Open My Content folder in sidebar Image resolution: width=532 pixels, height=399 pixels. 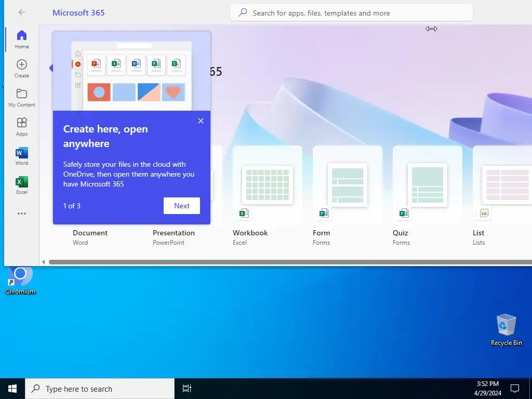22,98
